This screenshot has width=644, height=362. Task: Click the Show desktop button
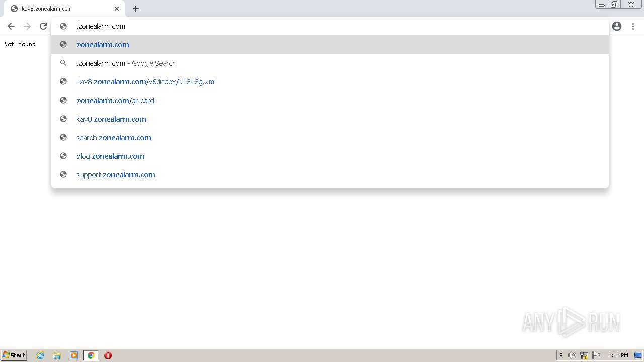point(638,355)
